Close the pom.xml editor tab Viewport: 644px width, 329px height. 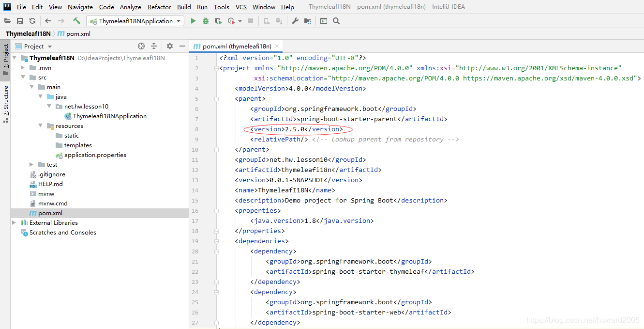point(277,46)
